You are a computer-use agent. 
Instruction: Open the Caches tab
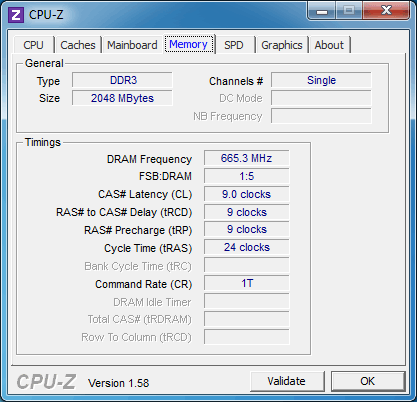[78, 45]
